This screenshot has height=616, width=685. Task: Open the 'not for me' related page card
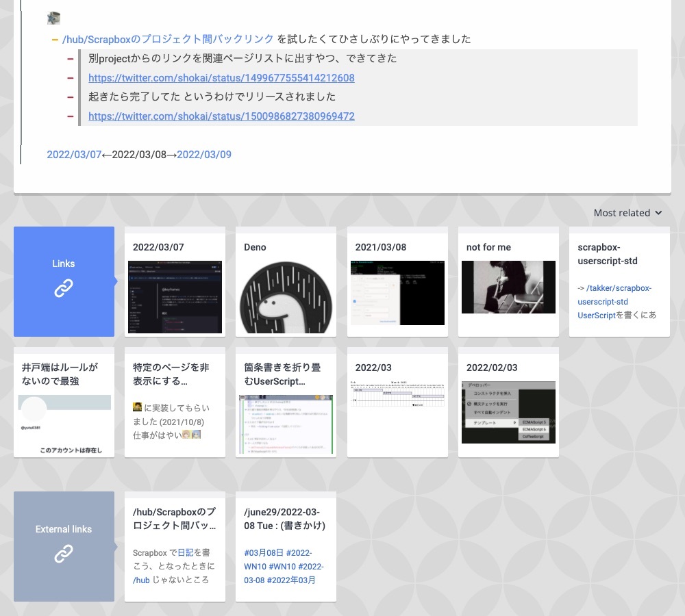(x=508, y=281)
